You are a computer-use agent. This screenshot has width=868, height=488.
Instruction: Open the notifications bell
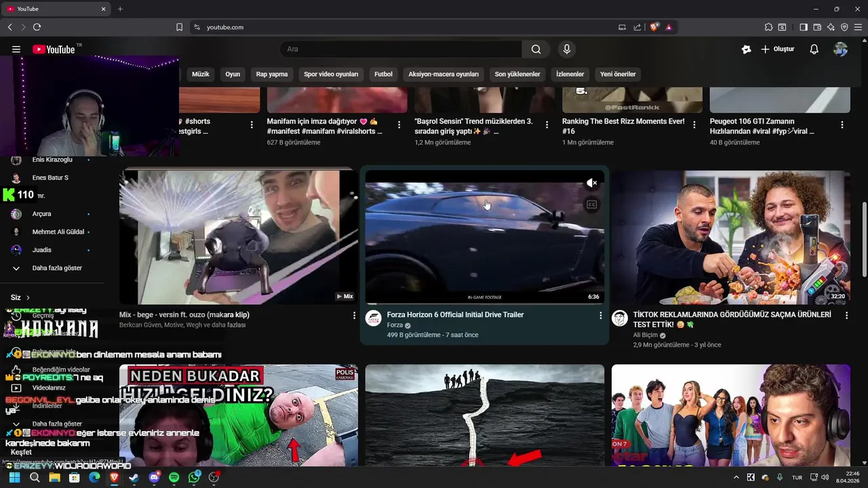click(x=814, y=49)
